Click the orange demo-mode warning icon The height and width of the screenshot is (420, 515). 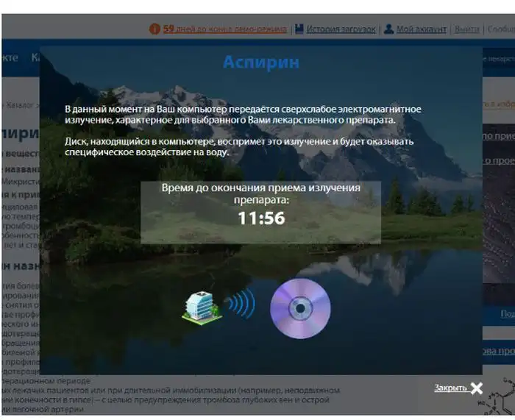(154, 29)
